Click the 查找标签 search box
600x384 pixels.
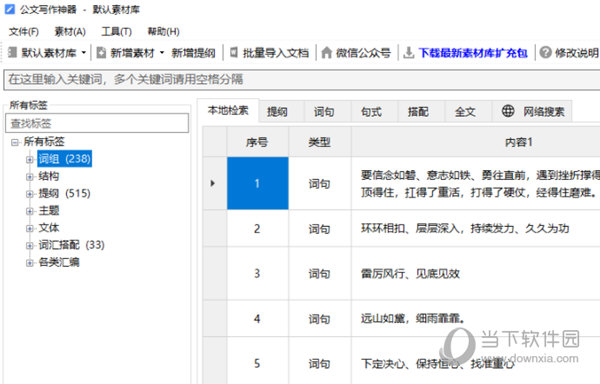coord(97,123)
